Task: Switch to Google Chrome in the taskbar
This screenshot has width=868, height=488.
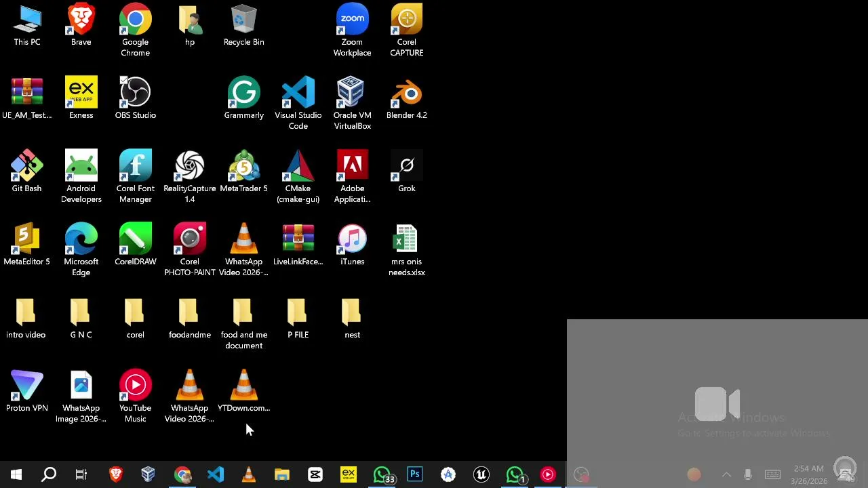Action: (182, 474)
